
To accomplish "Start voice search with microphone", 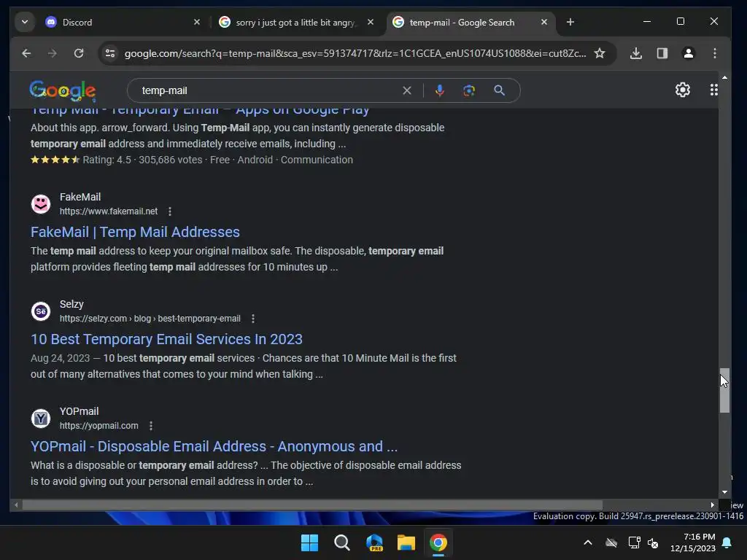I will tap(440, 90).
